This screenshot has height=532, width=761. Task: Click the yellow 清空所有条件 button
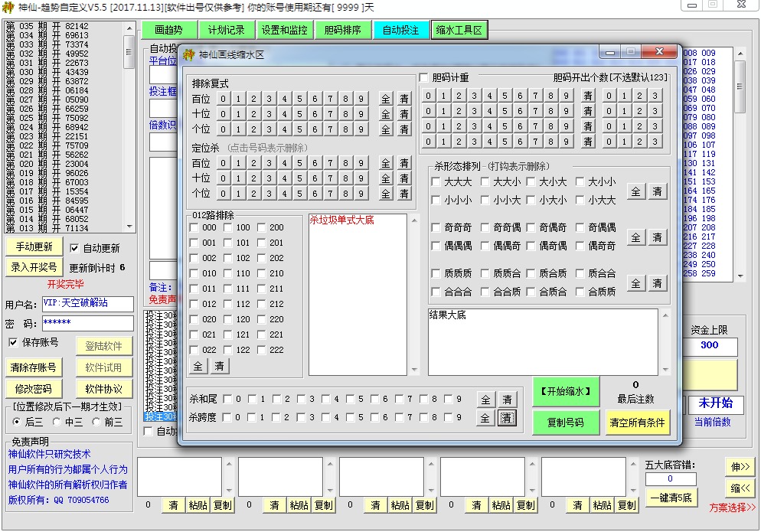pyautogui.click(x=639, y=423)
